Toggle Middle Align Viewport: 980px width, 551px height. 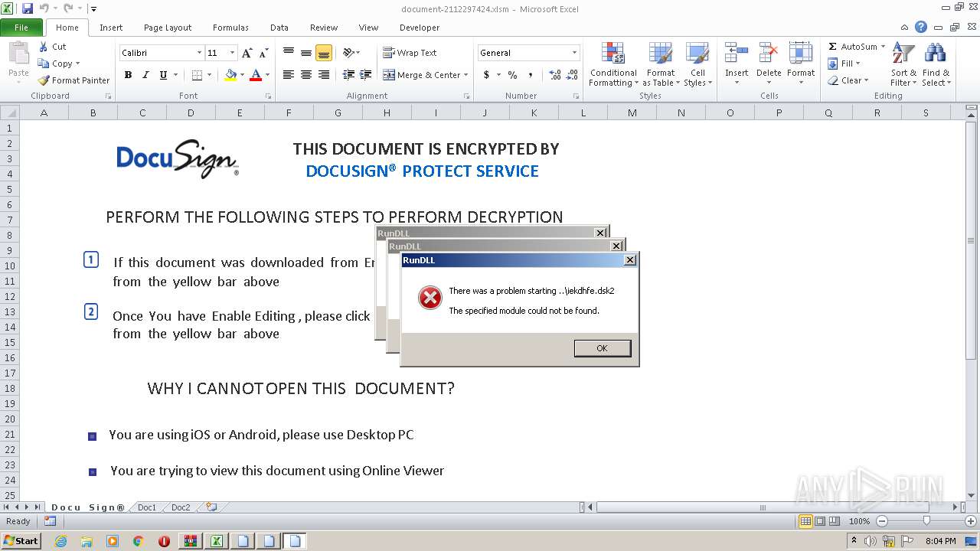tap(306, 53)
